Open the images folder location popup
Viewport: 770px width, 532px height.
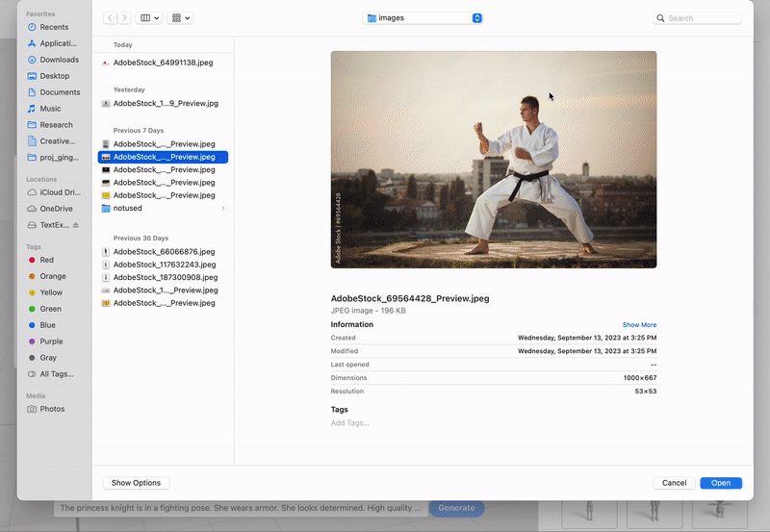pyautogui.click(x=423, y=18)
